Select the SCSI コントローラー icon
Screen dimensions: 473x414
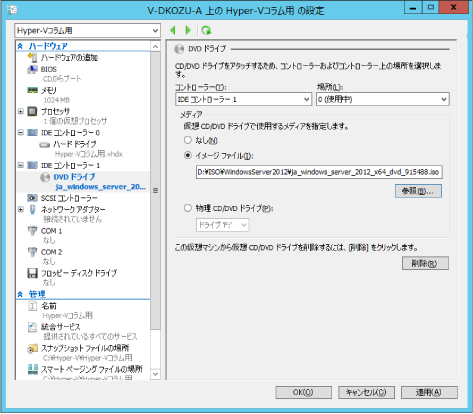(x=32, y=198)
